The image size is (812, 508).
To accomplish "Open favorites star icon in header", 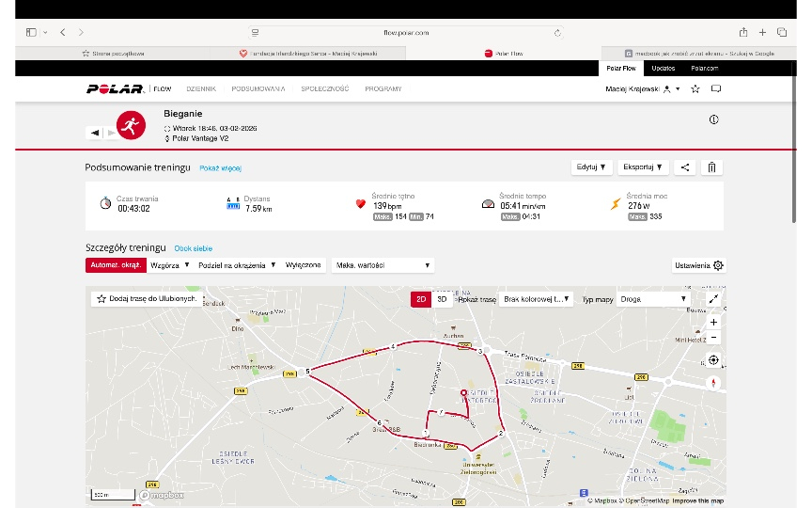I will [695, 89].
